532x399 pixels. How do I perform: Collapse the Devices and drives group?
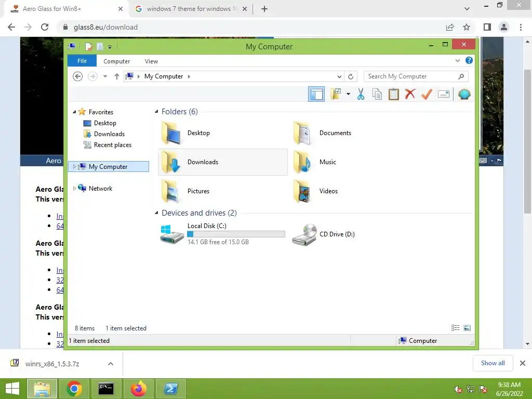[x=156, y=212]
